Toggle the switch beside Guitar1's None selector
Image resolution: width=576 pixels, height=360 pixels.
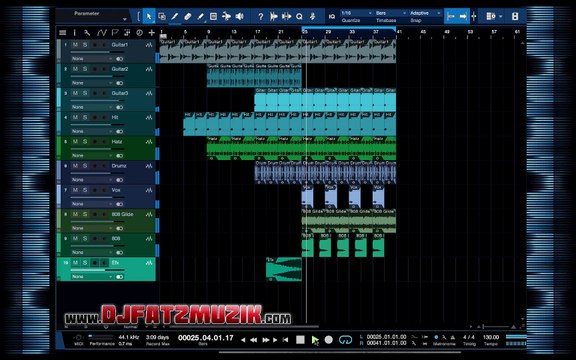pyautogui.click(x=119, y=59)
